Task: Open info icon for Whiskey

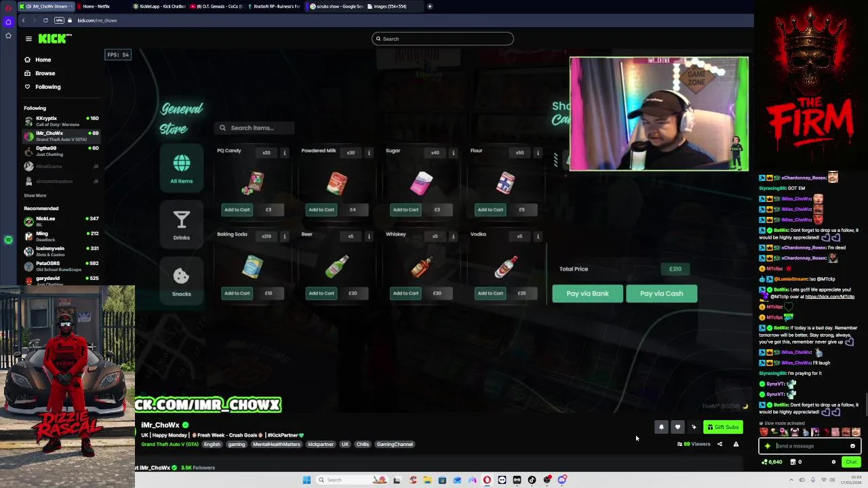Action: [453, 236]
